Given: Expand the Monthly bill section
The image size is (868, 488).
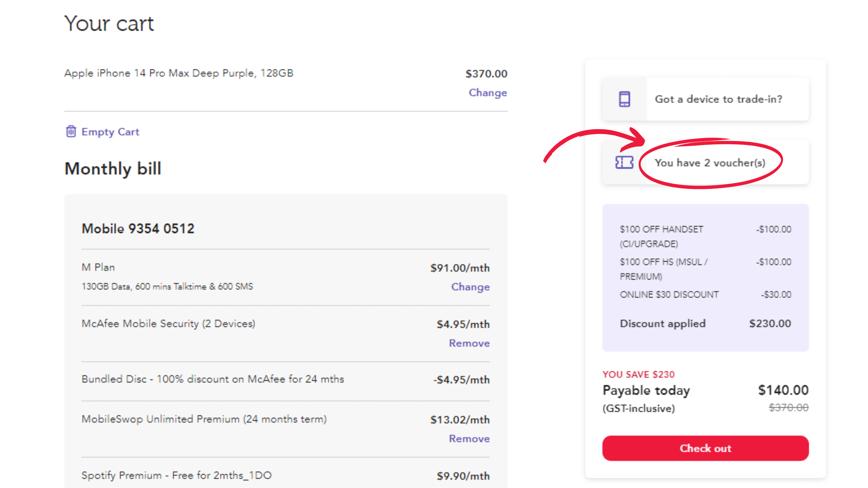Looking at the screenshot, I should pos(113,169).
